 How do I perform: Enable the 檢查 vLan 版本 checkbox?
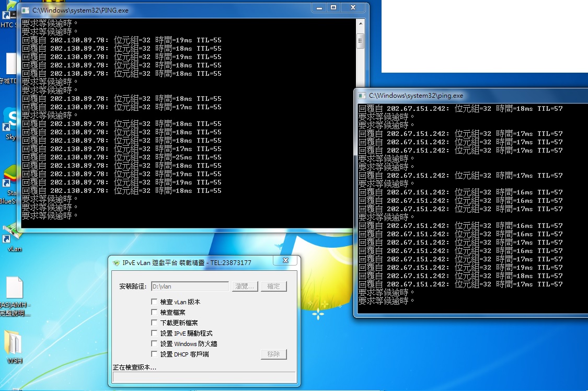point(154,302)
